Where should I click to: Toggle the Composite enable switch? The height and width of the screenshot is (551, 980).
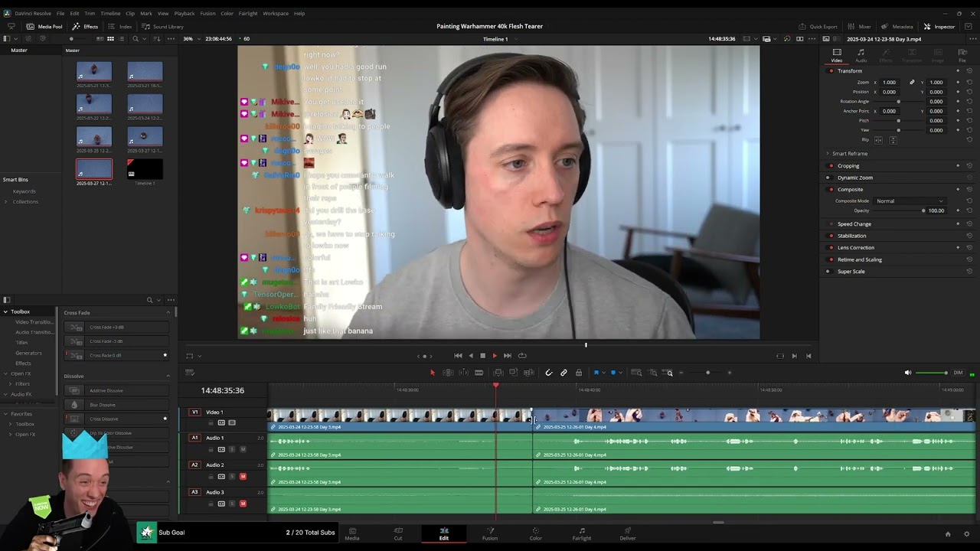point(831,190)
